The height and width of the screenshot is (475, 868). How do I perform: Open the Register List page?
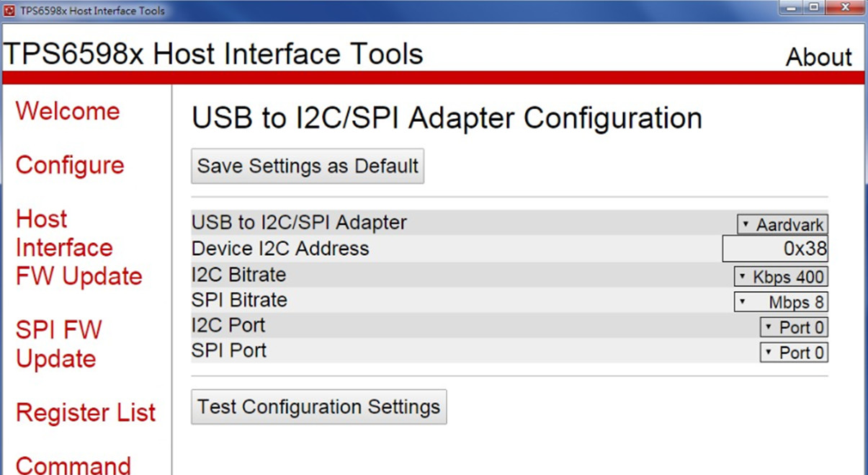(86, 413)
